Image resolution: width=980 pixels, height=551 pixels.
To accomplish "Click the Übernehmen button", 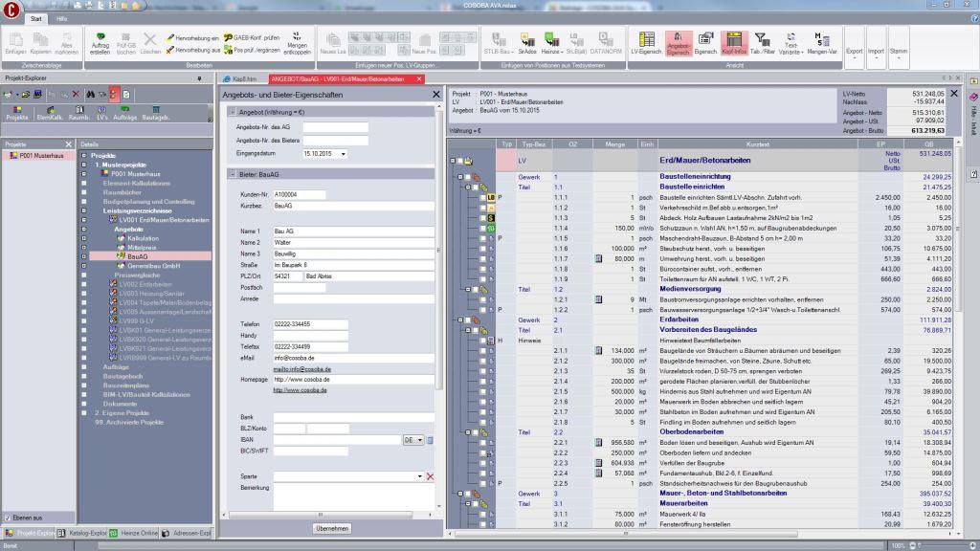I will (331, 528).
